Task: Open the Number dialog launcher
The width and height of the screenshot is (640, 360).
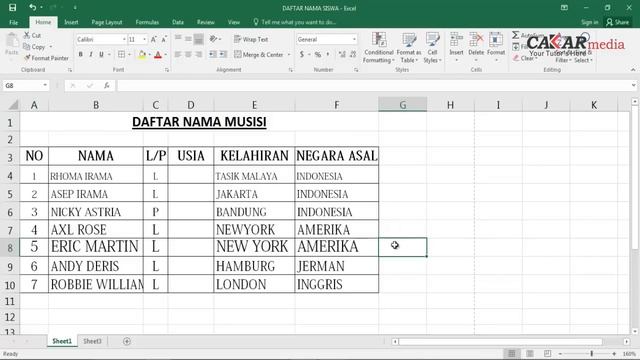Action: click(356, 70)
